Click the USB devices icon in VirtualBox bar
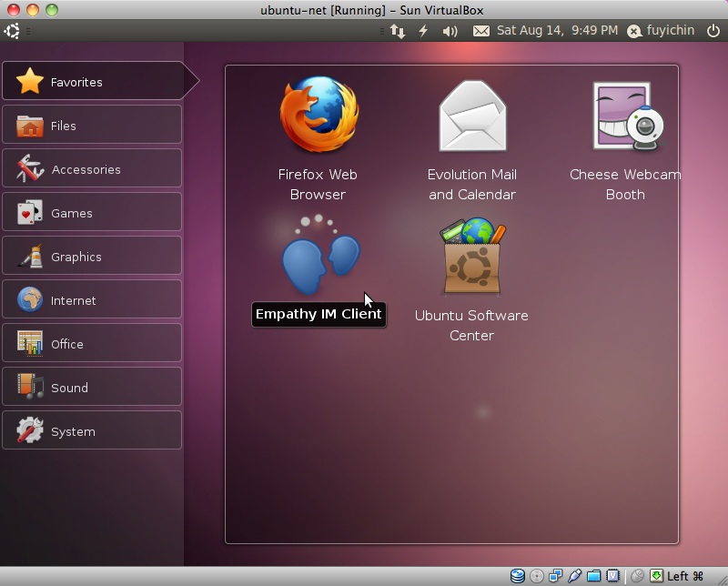This screenshot has width=728, height=586. (x=574, y=575)
